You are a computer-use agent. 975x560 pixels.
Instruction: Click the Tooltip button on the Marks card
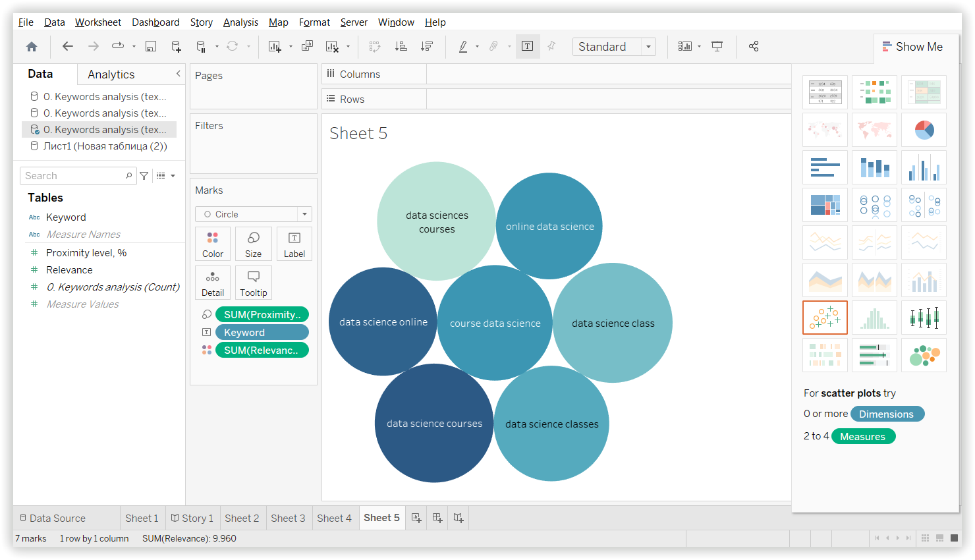pos(253,283)
